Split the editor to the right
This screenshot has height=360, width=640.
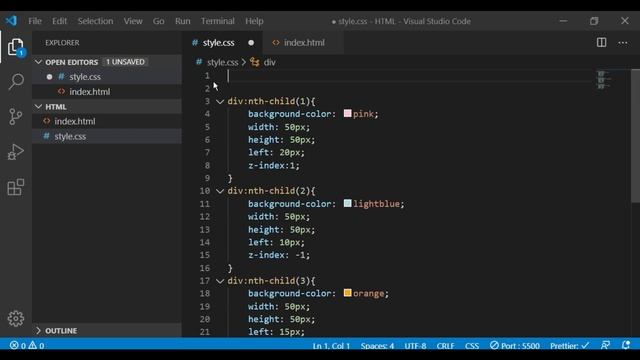click(601, 42)
